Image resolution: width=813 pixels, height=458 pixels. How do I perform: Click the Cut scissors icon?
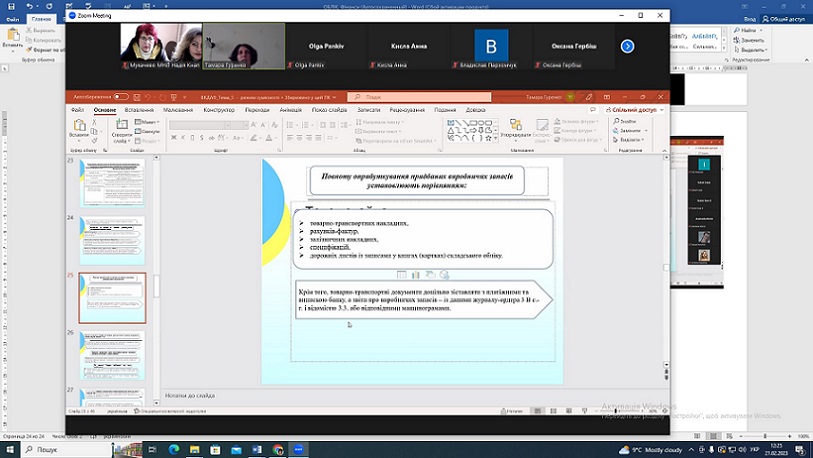(94, 122)
